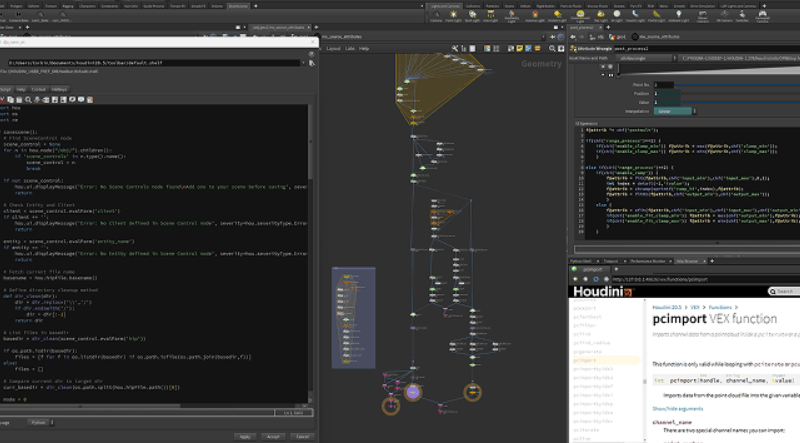Click gear icon in shelf tool dialog
The image size is (800, 443).
(311, 54)
